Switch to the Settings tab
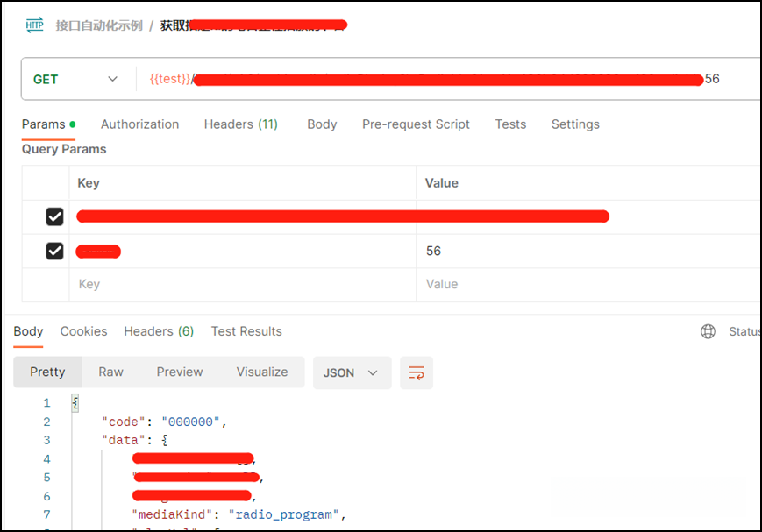 575,124
